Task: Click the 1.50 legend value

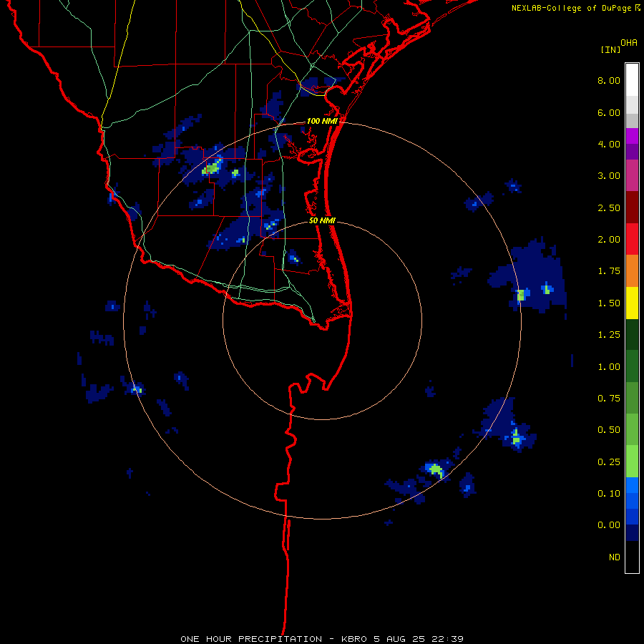Action: [609, 303]
